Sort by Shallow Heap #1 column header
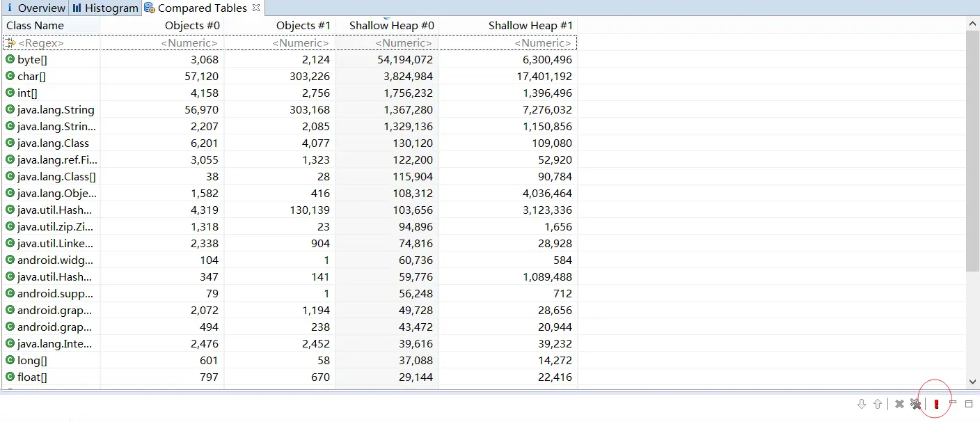The image size is (980, 422). tap(508, 25)
